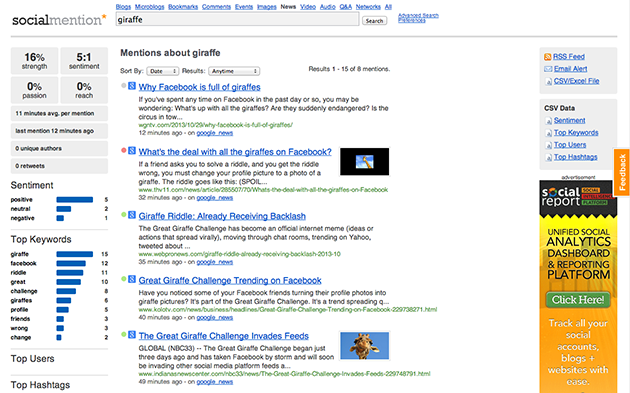Click the Top Users CSV data link

click(x=570, y=144)
